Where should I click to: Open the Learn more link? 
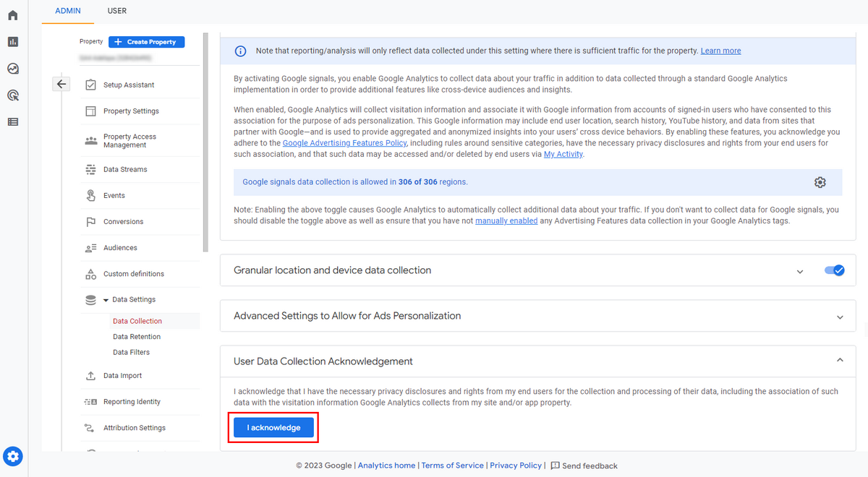tap(720, 51)
